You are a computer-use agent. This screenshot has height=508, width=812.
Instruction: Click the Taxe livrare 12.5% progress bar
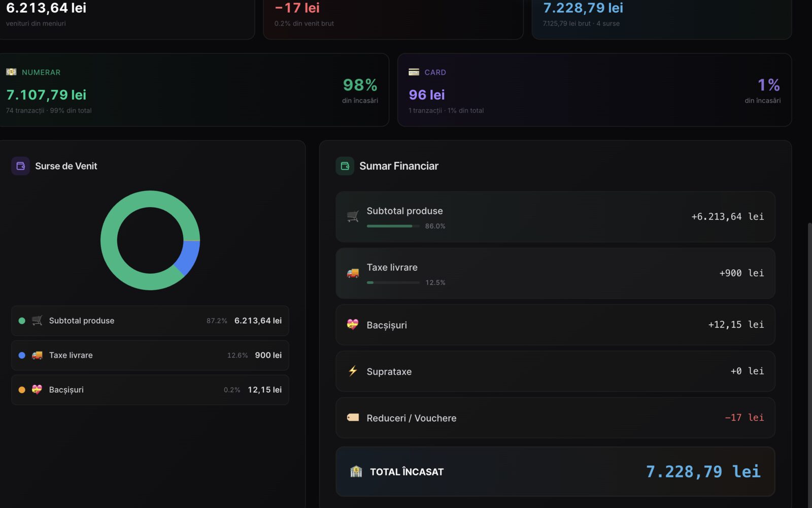point(393,282)
